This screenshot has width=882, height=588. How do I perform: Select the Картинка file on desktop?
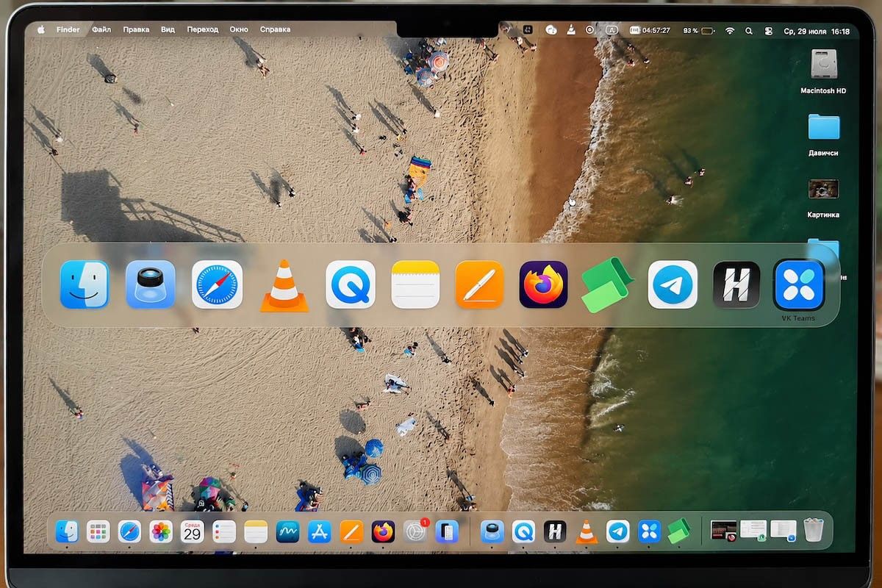pos(823,197)
